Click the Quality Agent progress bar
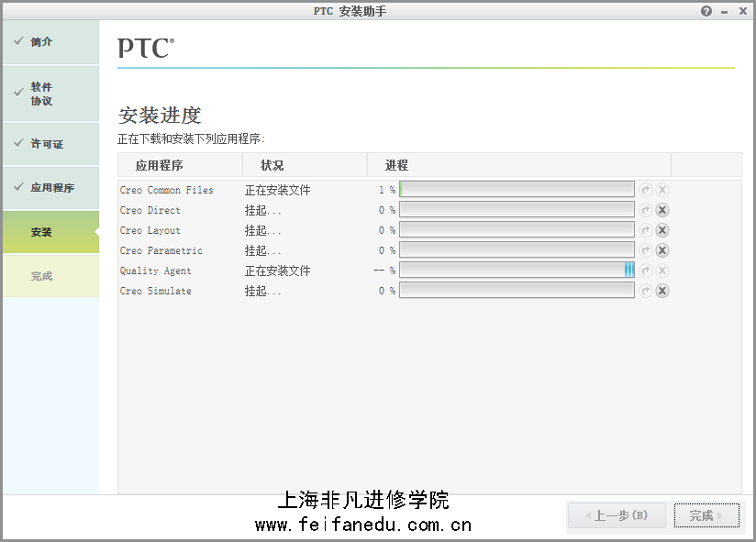The width and height of the screenshot is (756, 542). (517, 271)
